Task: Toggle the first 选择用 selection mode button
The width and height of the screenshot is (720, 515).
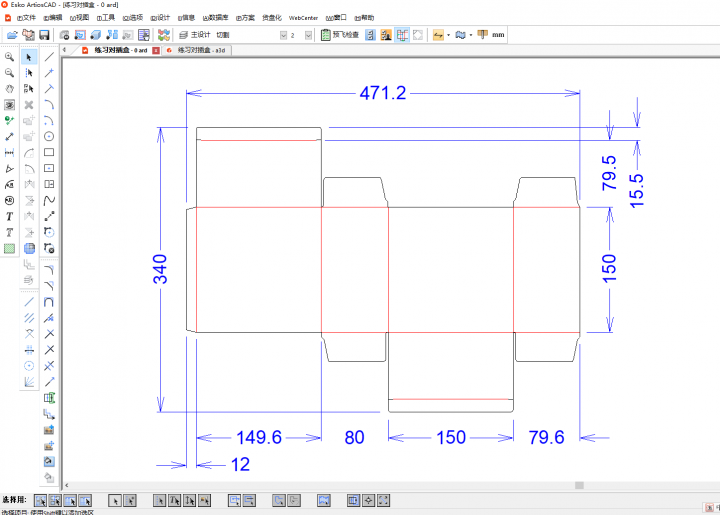Action: (40, 500)
